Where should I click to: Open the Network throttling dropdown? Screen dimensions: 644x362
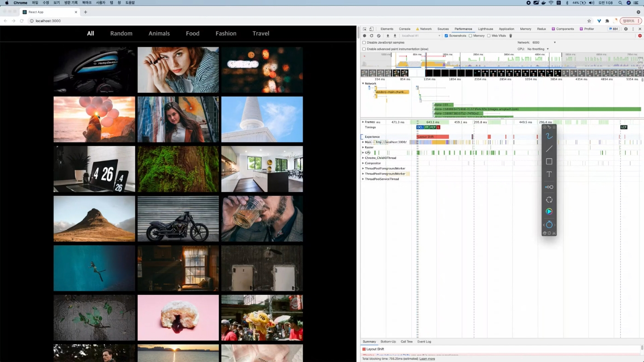[x=544, y=42]
